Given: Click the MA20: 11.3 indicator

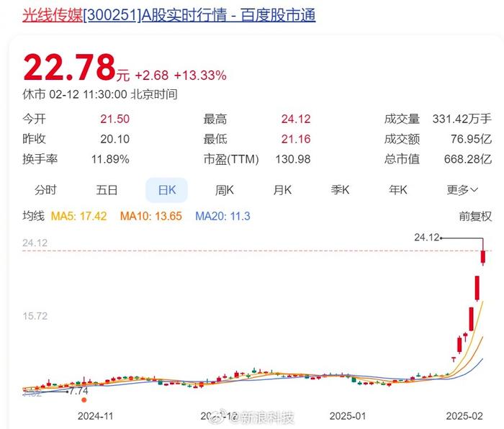Looking at the screenshot, I should (222, 216).
